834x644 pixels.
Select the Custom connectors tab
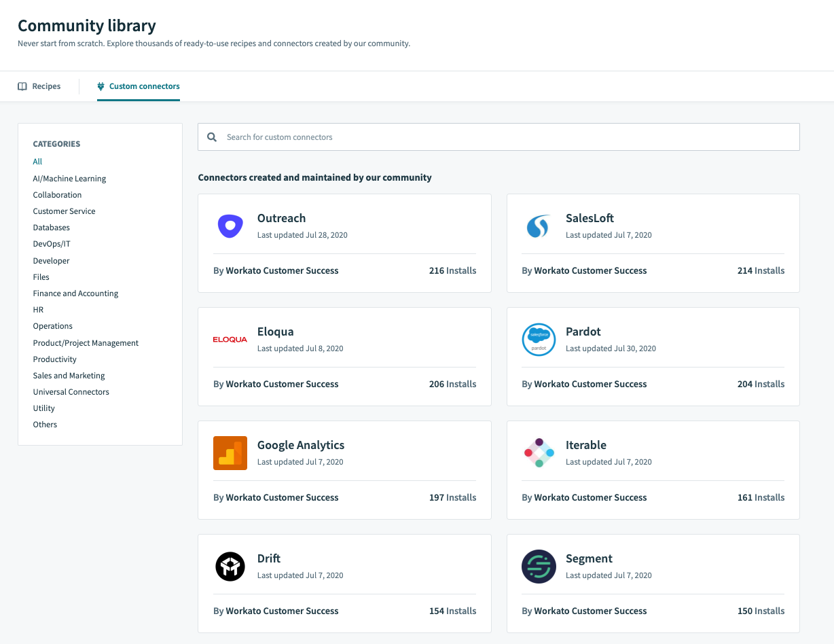[139, 86]
